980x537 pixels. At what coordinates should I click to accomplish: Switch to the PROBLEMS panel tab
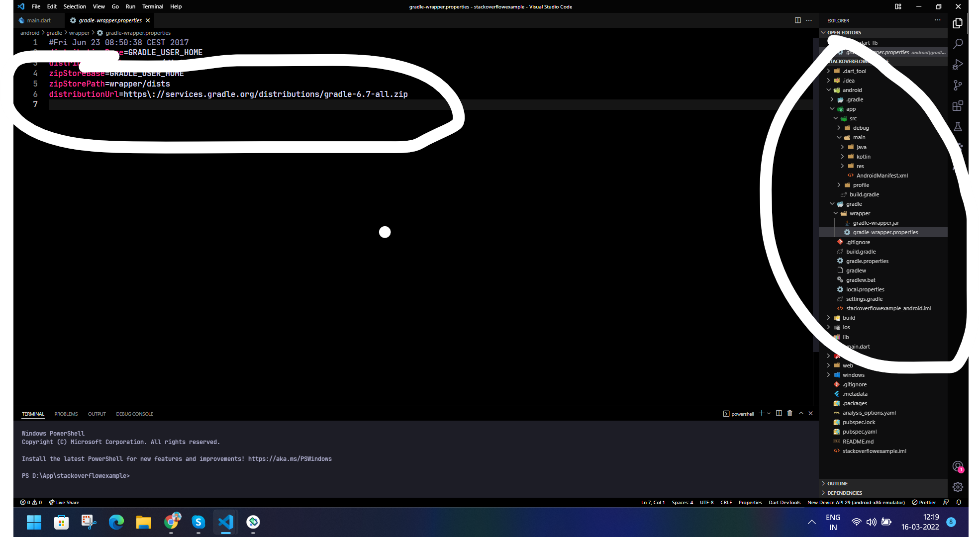click(x=66, y=414)
